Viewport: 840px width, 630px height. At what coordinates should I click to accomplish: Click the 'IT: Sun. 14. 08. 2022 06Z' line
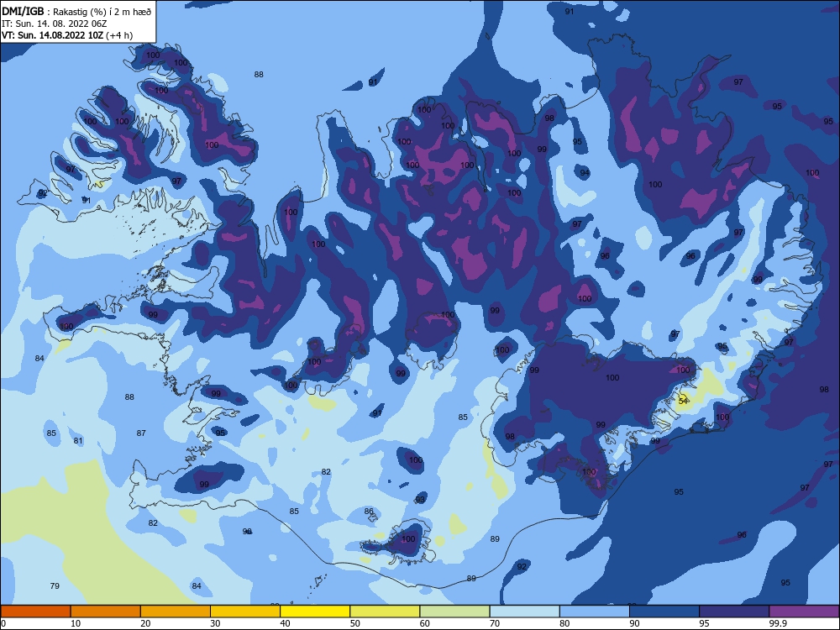coord(54,24)
